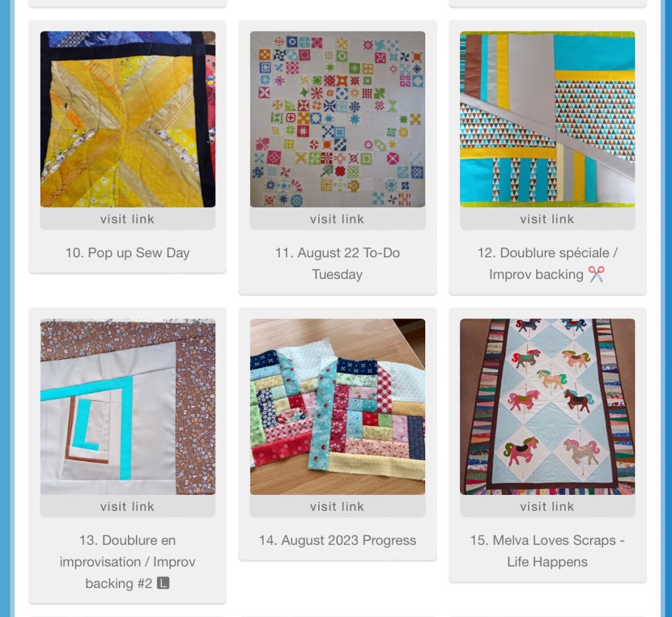Open the 12. Doublure spéciale / Improv backing title
The width and height of the screenshot is (672, 617).
[x=547, y=263]
